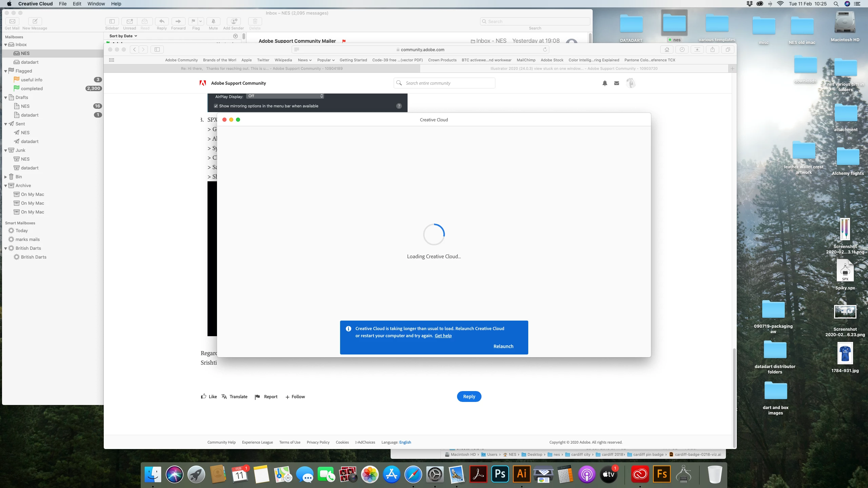
Task: Click Relaunch in the blue banner
Action: 503,346
